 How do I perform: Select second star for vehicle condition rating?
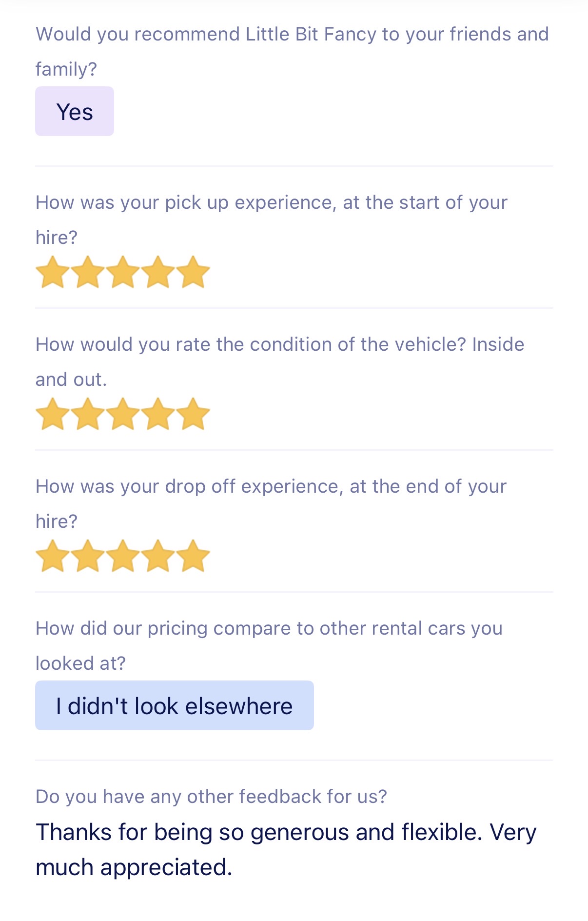[x=88, y=414]
